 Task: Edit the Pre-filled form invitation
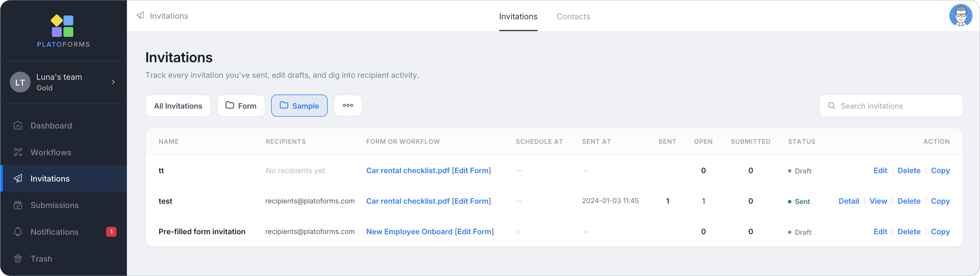(880, 232)
